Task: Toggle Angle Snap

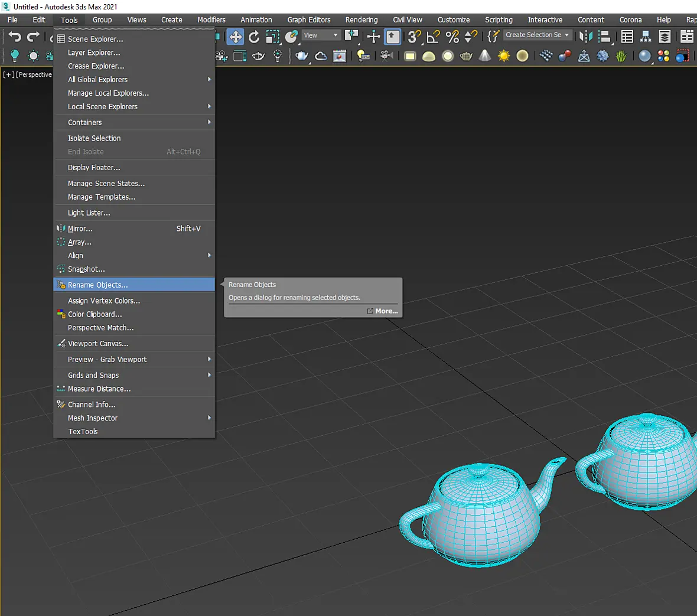Action: tap(433, 37)
